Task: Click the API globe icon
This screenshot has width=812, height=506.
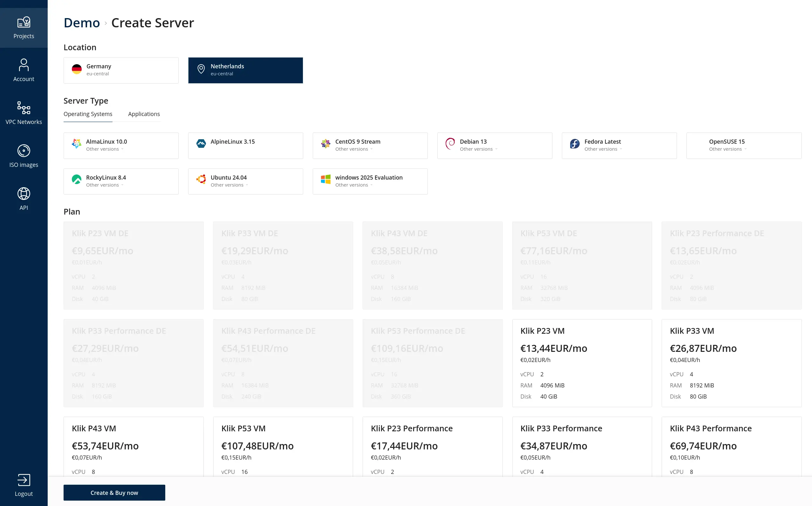Action: pos(24,194)
